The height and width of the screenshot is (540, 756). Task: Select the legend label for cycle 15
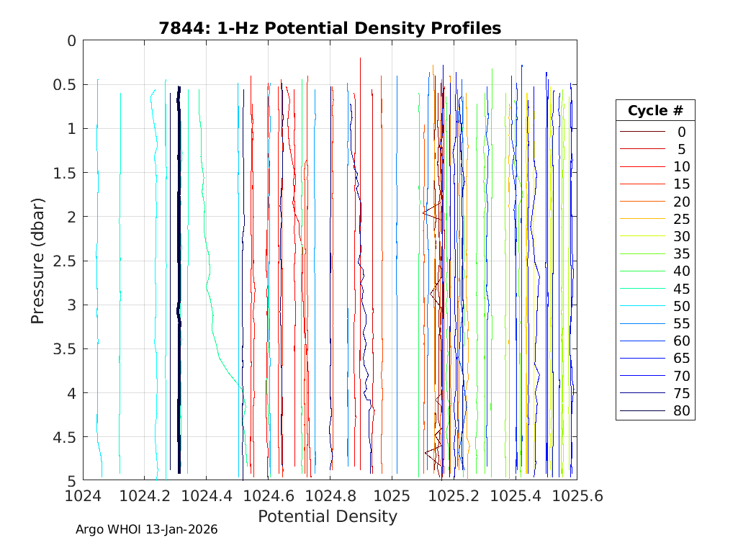click(681, 184)
